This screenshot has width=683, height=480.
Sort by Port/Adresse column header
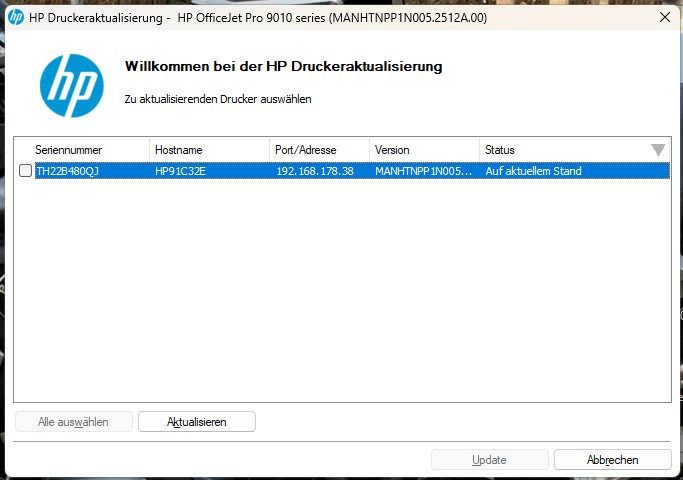(x=305, y=150)
